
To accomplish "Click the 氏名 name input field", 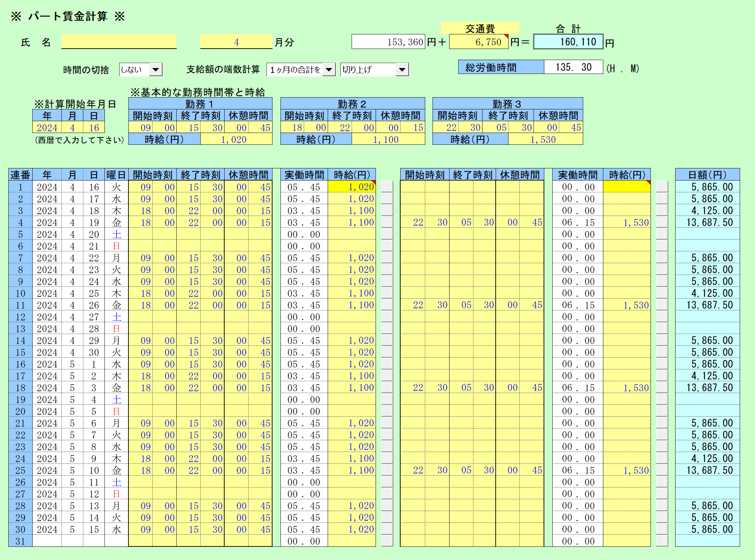I will click(x=119, y=42).
